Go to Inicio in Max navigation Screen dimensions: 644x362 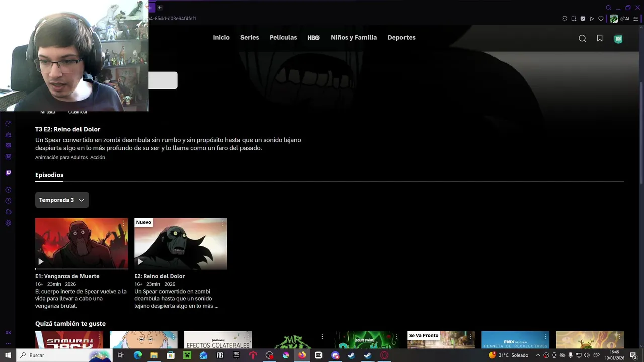pos(221,38)
